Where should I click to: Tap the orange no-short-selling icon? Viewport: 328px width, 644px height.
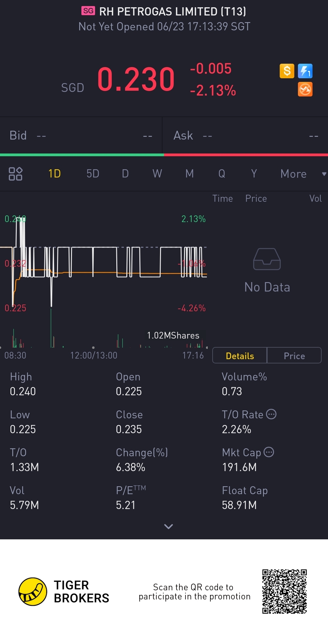click(x=305, y=89)
